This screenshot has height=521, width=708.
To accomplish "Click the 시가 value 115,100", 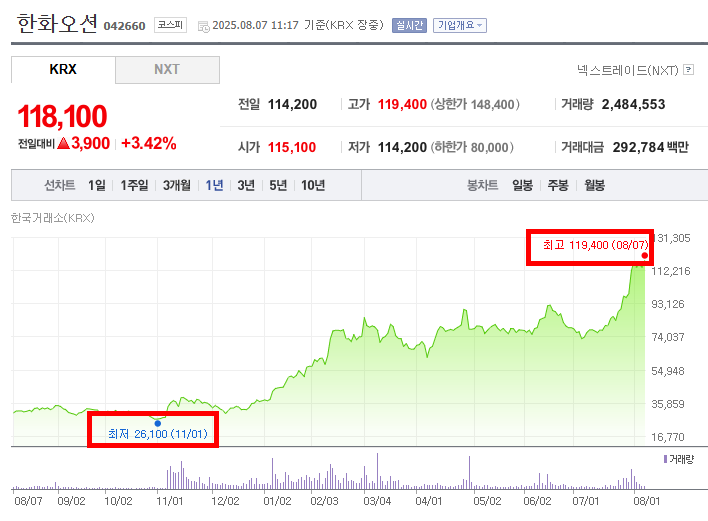I will [292, 147].
